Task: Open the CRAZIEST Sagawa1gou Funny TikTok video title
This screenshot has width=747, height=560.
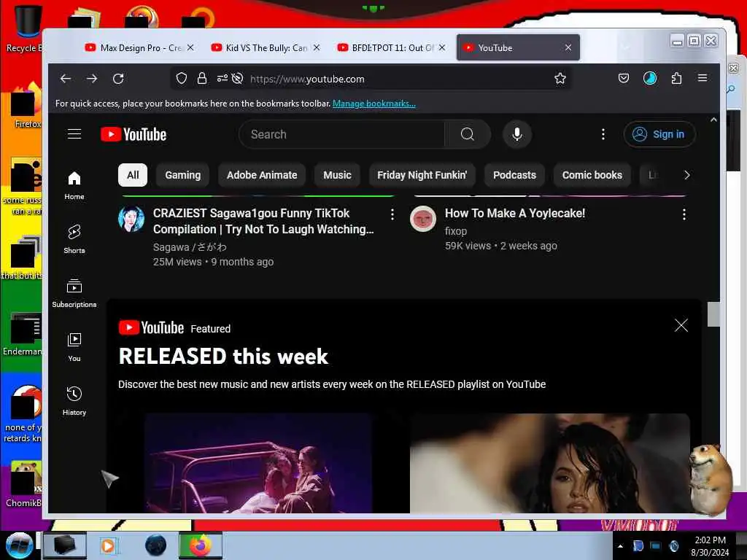Action: [263, 222]
